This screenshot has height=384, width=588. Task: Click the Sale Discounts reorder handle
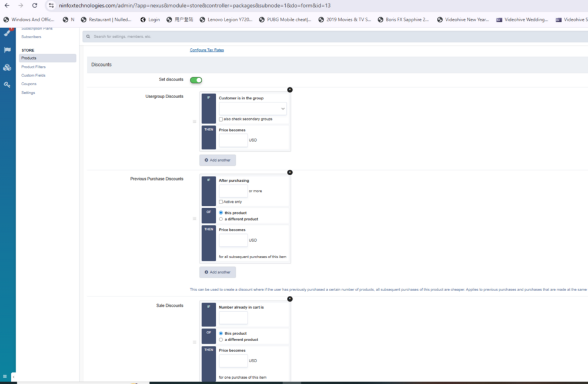pos(194,342)
